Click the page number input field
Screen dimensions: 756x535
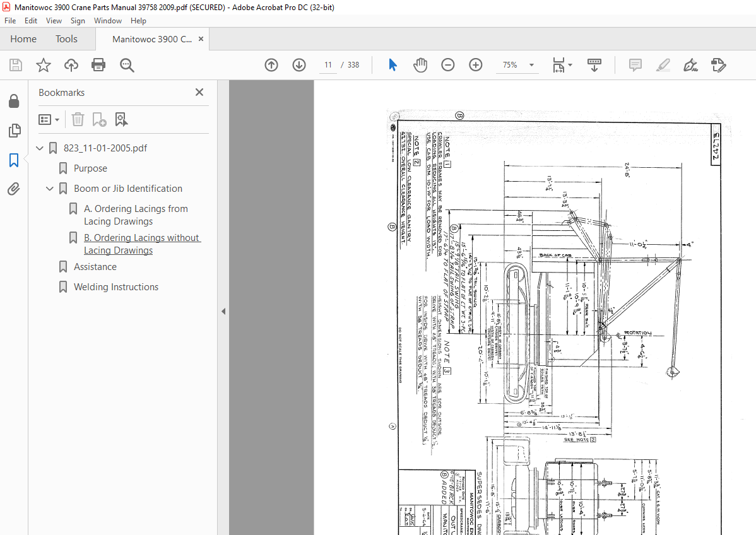pyautogui.click(x=328, y=65)
